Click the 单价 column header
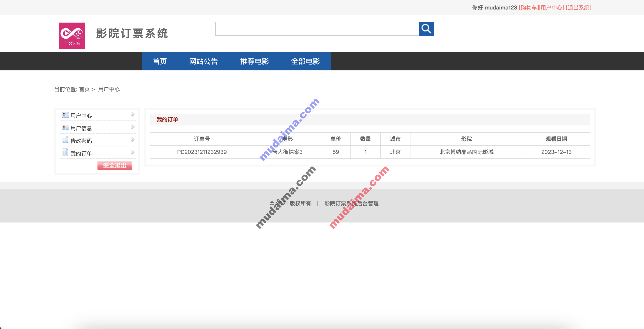Image resolution: width=644 pixels, height=329 pixels. (x=336, y=139)
